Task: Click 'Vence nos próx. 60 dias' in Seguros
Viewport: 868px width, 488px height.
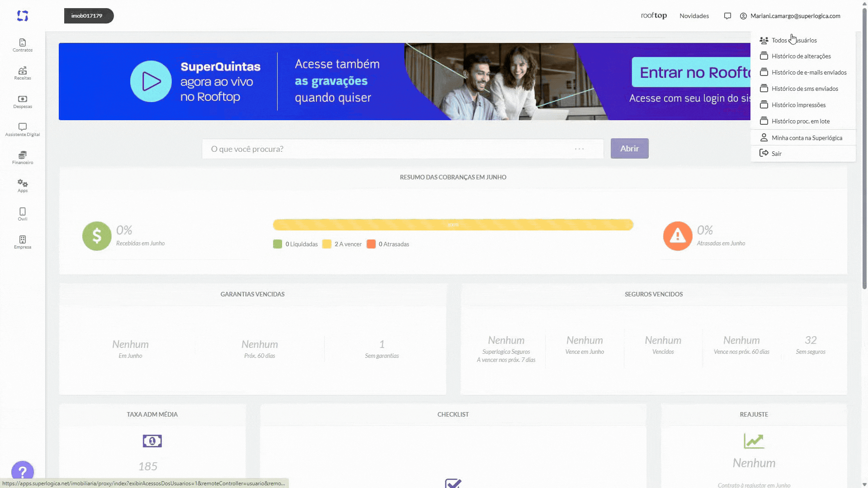Action: pyautogui.click(x=741, y=352)
